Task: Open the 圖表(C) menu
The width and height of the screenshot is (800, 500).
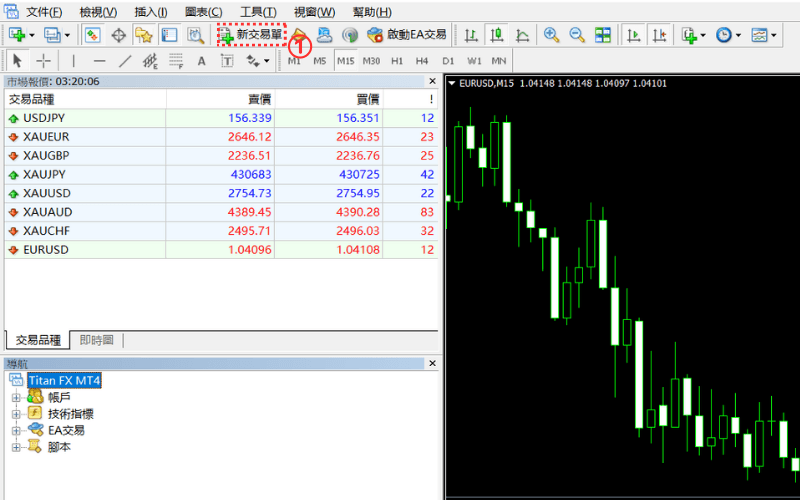Action: [x=204, y=12]
